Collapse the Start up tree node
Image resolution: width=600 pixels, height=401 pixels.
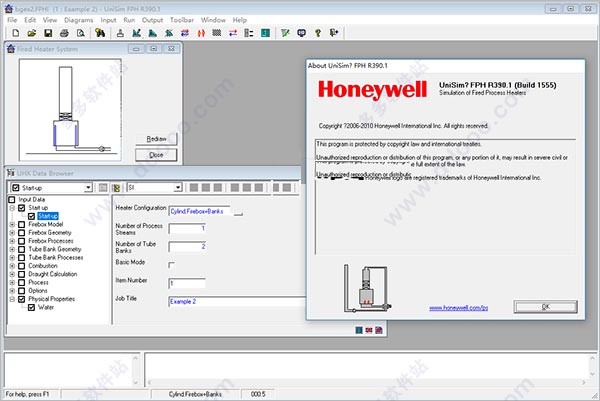[x=12, y=208]
